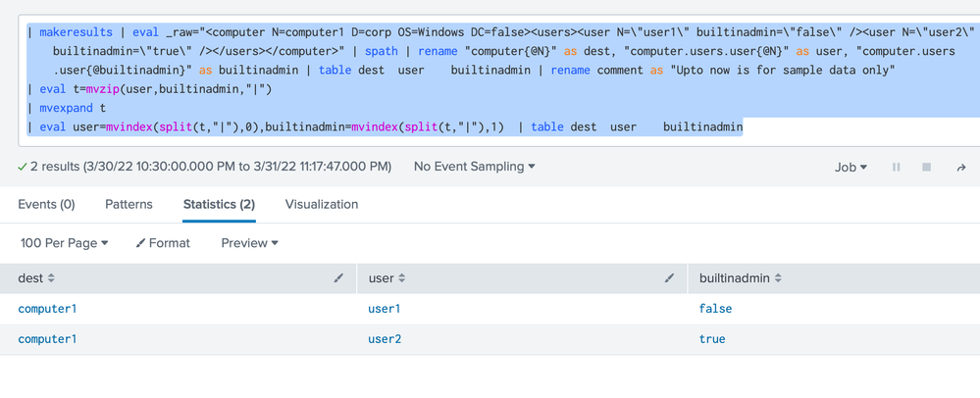Open the No Event Sampling dropdown
The height and width of the screenshot is (398, 980).
[x=474, y=167]
